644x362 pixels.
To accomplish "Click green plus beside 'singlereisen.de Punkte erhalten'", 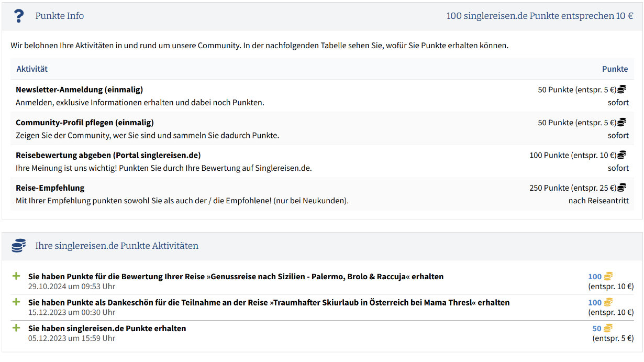I will pos(16,328).
